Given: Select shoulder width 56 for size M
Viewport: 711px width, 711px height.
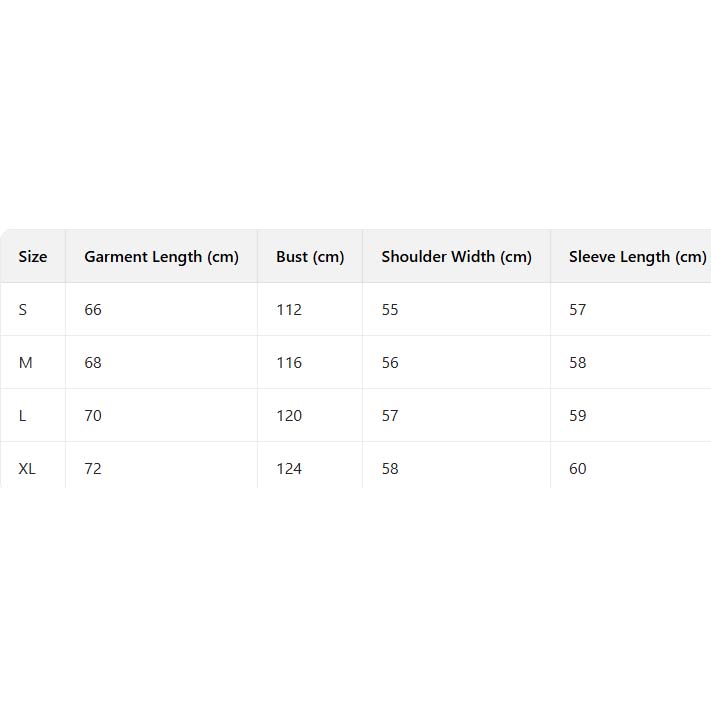Looking at the screenshot, I should 390,363.
